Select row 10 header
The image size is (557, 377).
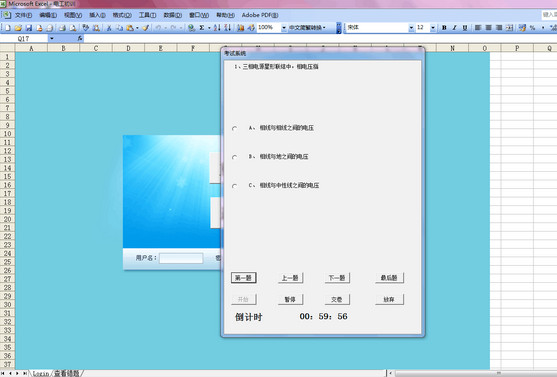(x=7, y=134)
